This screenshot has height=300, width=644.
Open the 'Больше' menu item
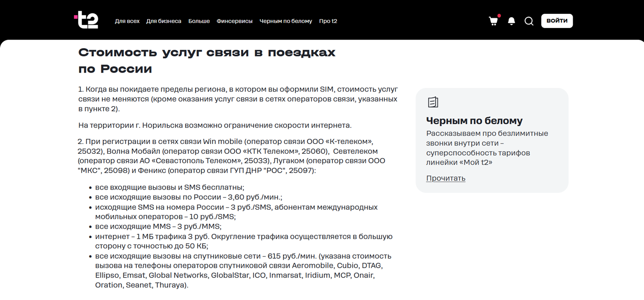click(x=199, y=21)
